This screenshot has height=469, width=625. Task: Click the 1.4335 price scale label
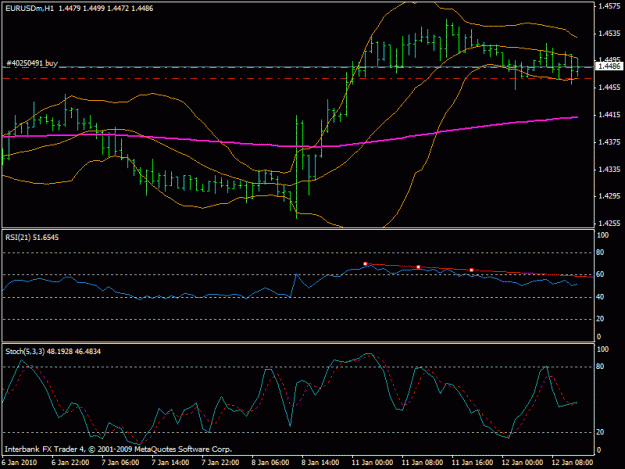tap(609, 169)
